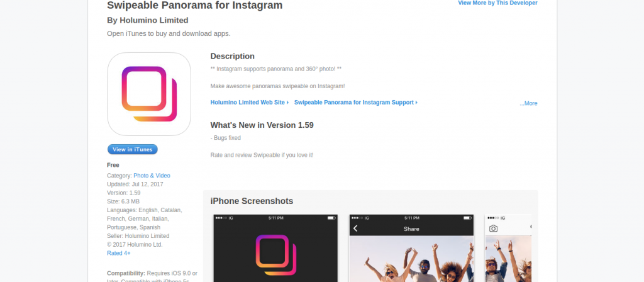This screenshot has width=644, height=282.
Task: Click the Free price label
Action: click(x=113, y=165)
